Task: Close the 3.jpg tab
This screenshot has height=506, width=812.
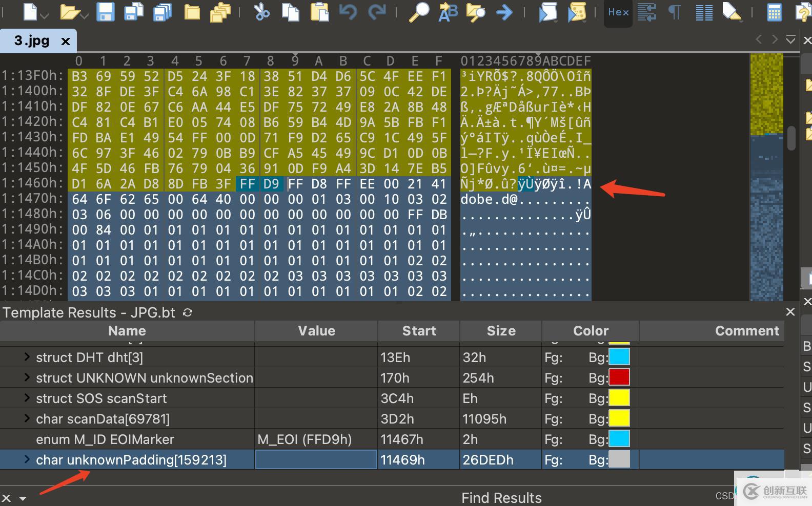Action: tap(66, 41)
